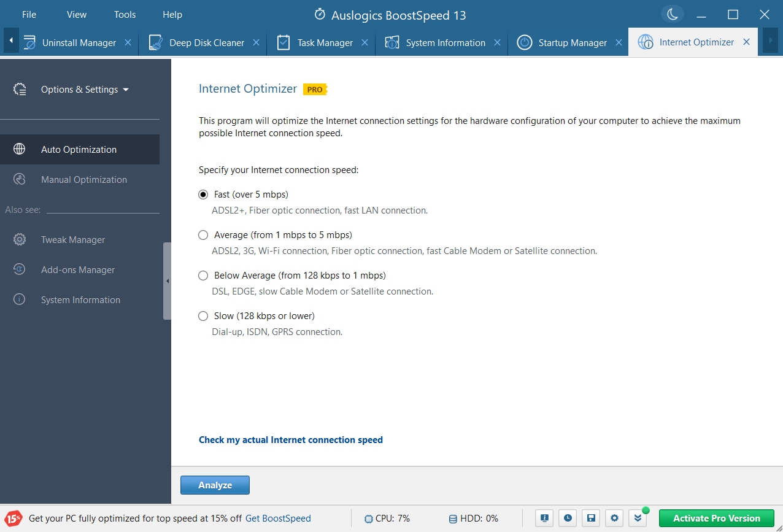This screenshot has height=532, width=783.
Task: Click the Add-ons Manager icon
Action: tap(20, 269)
